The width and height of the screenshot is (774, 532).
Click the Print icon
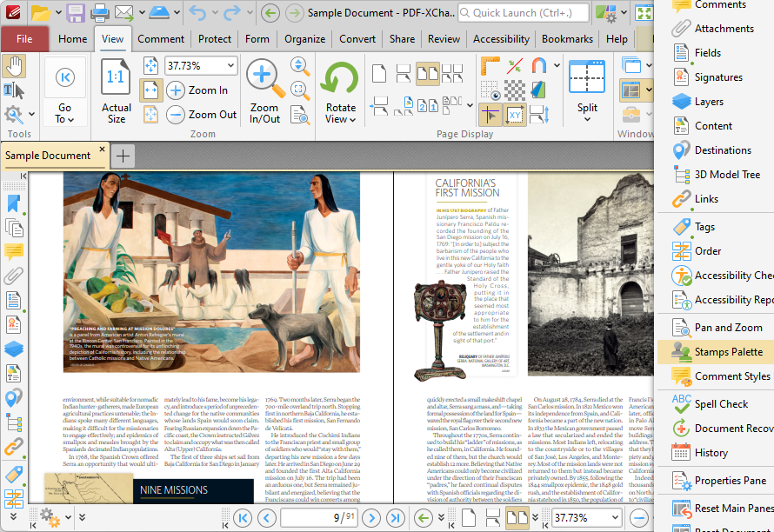pyautogui.click(x=100, y=13)
